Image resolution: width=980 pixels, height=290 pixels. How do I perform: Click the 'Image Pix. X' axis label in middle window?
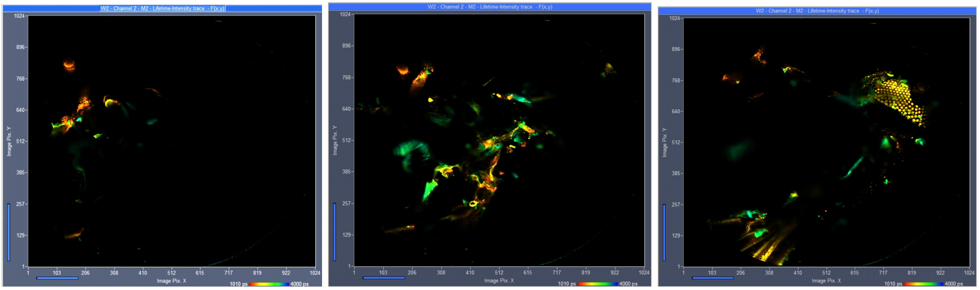point(499,280)
